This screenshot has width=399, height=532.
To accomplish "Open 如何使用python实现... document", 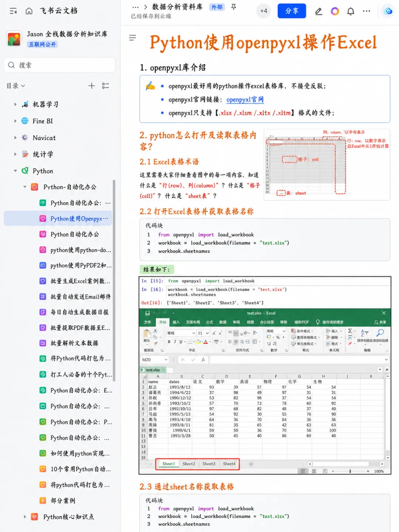I will pyautogui.click(x=80, y=454).
